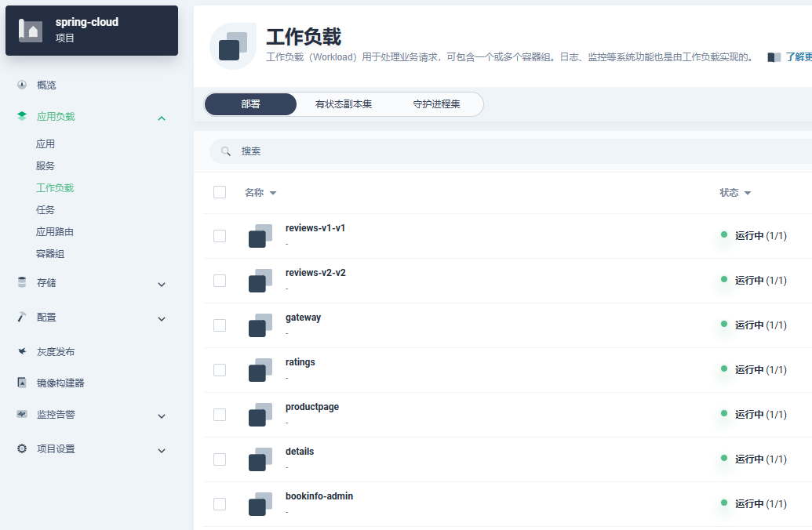Click the book icon beside 了解更多
Image resolution: width=812 pixels, height=530 pixels.
click(774, 57)
